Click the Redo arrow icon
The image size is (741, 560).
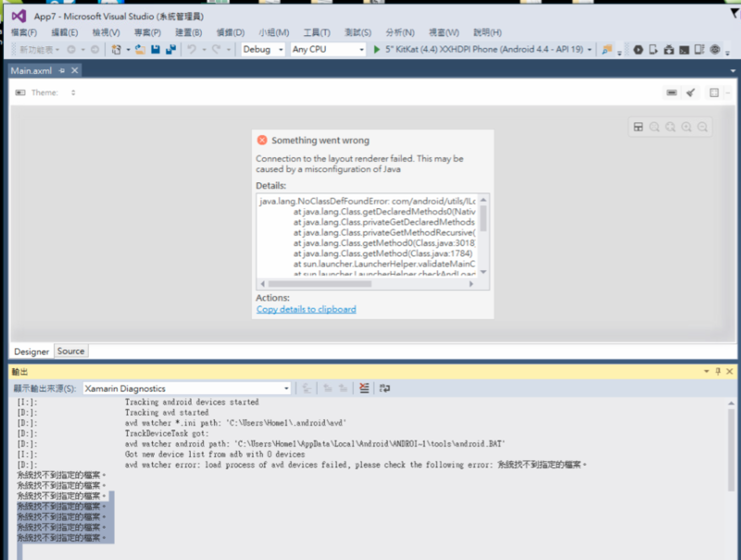coord(217,49)
